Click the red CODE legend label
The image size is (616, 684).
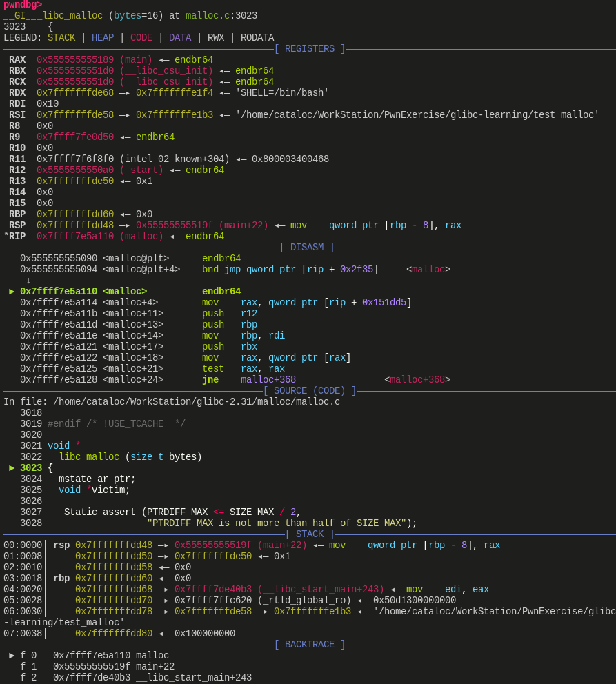coord(141,38)
